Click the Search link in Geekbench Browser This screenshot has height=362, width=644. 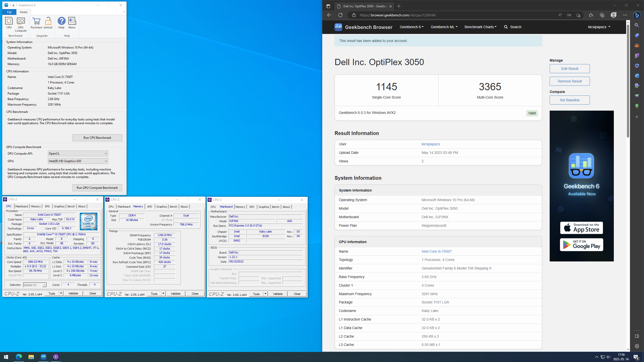[x=513, y=27]
